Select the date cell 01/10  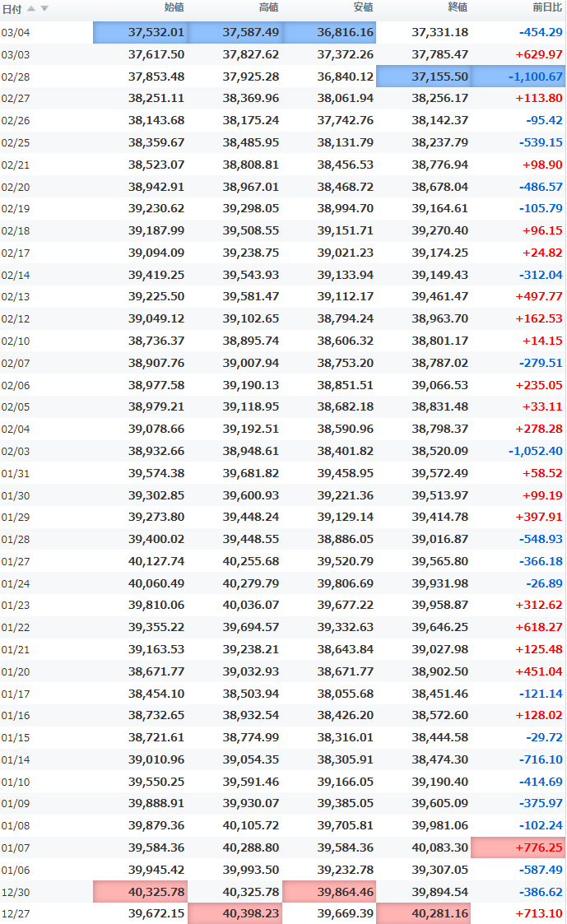pyautogui.click(x=16, y=782)
